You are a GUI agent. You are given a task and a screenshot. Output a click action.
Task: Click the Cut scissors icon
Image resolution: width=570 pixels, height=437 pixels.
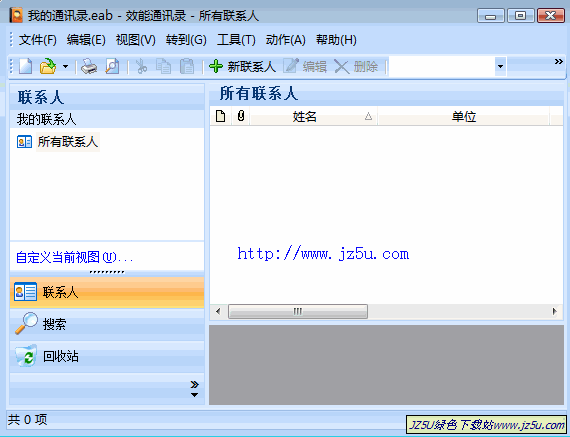pos(141,67)
